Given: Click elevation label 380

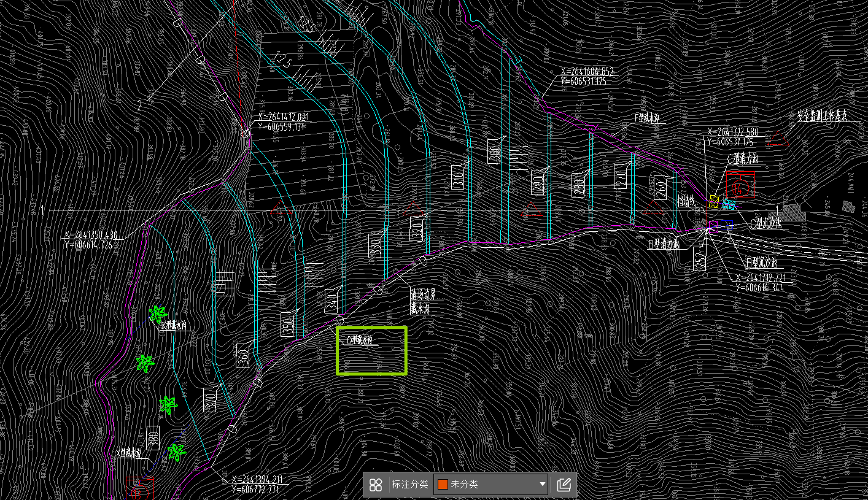Looking at the screenshot, I should [x=153, y=437].
